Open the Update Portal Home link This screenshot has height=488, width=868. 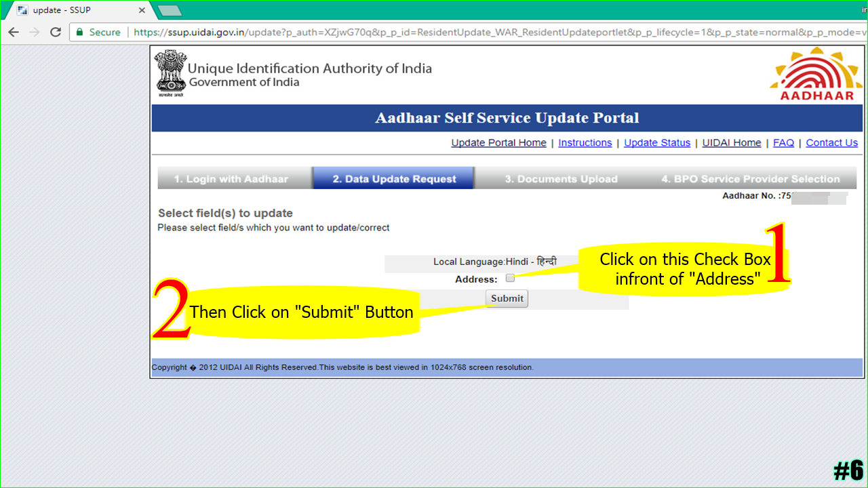pos(498,143)
